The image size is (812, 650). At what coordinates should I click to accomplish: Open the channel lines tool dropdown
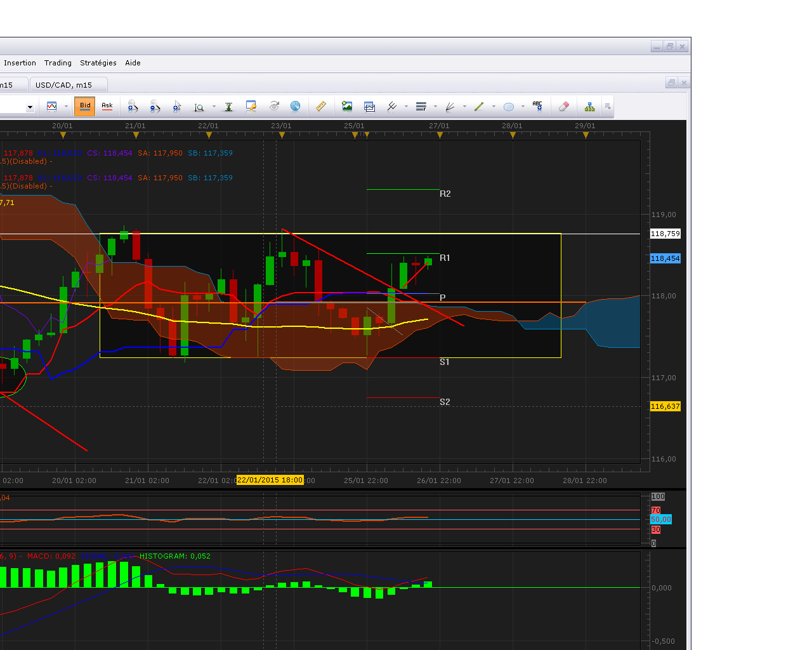[406, 107]
